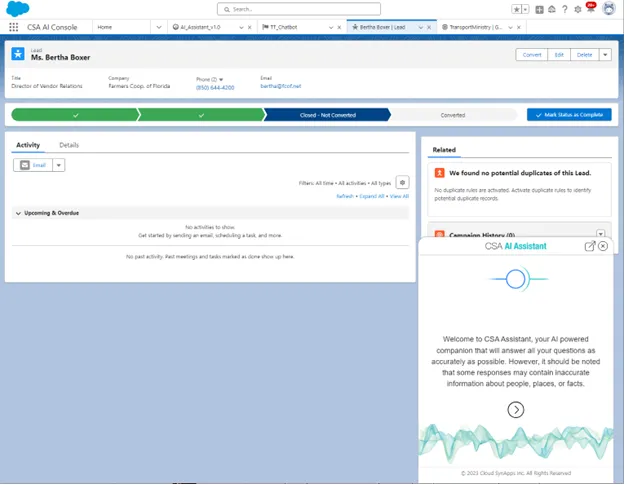The width and height of the screenshot is (627, 485).
Task: Select the Converted path stage
Action: pos(455,116)
